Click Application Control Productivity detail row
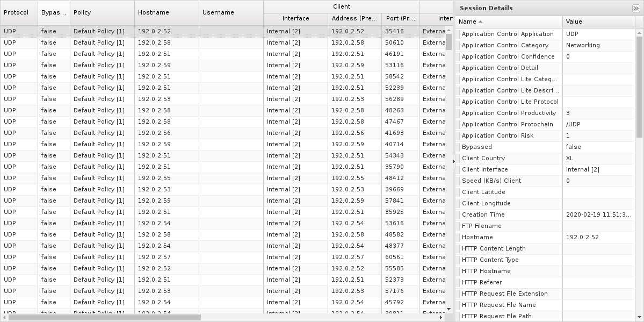644x322 pixels. coord(545,113)
